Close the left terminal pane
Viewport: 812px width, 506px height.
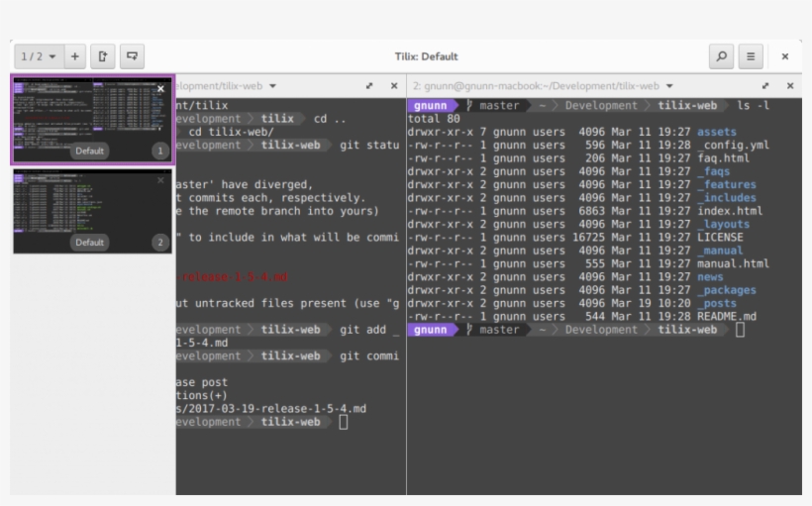(x=394, y=86)
